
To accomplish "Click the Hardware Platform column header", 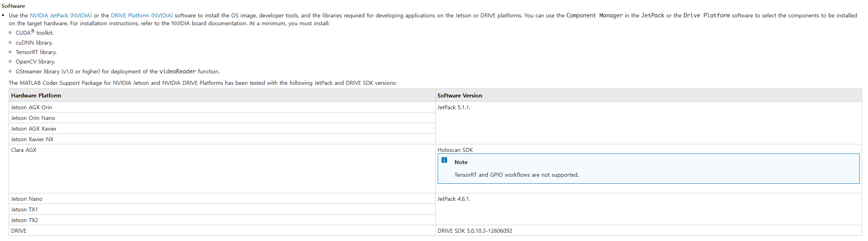I will (x=222, y=95).
